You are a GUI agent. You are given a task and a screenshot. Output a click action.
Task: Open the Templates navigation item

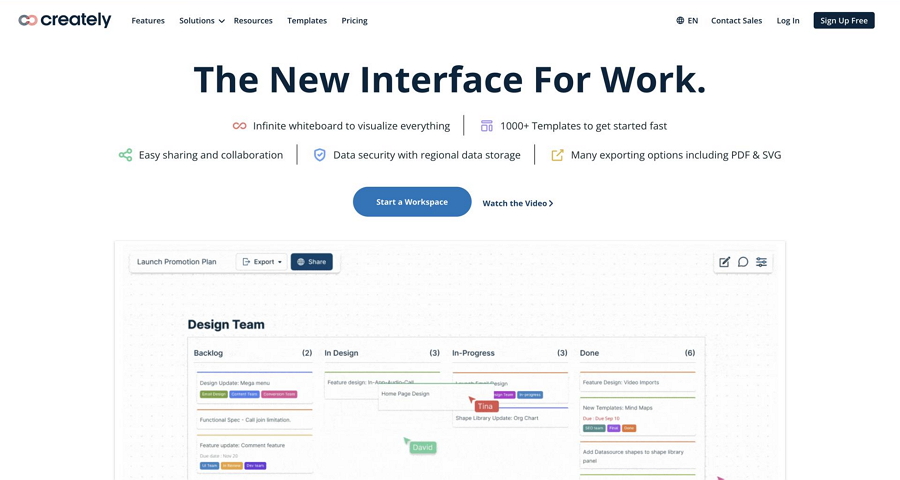307,20
